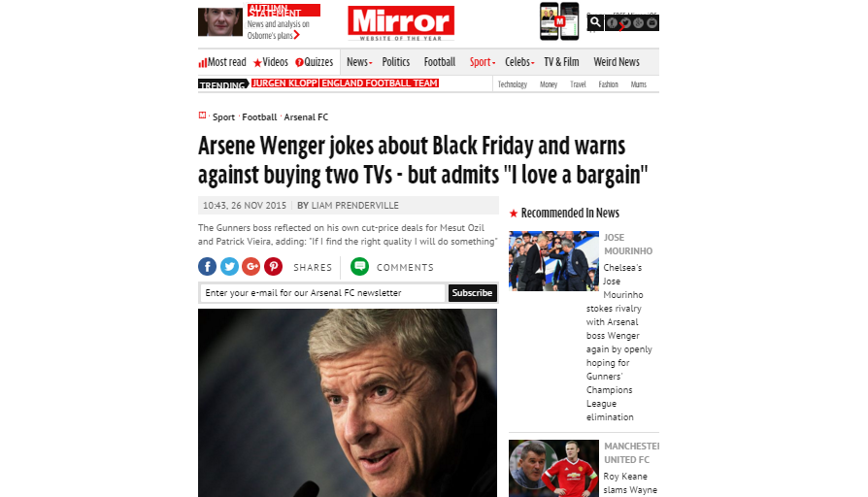
Task: Expand the Celebs dropdown menu
Action: point(519,62)
